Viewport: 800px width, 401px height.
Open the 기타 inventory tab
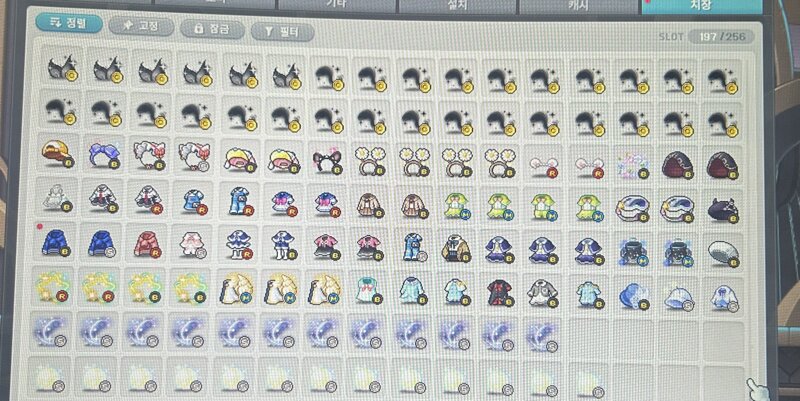pyautogui.click(x=336, y=5)
